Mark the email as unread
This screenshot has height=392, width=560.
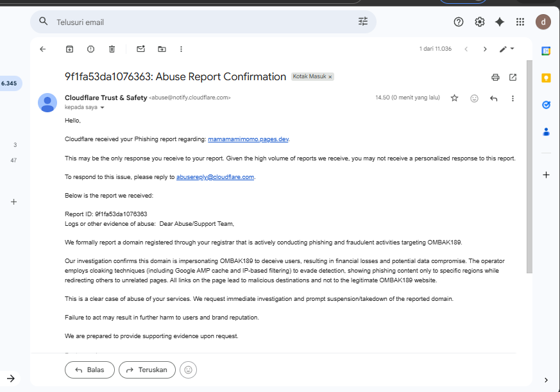point(140,49)
